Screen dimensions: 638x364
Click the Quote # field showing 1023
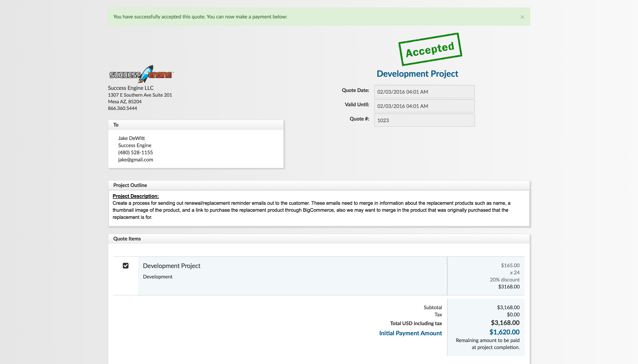click(x=424, y=120)
